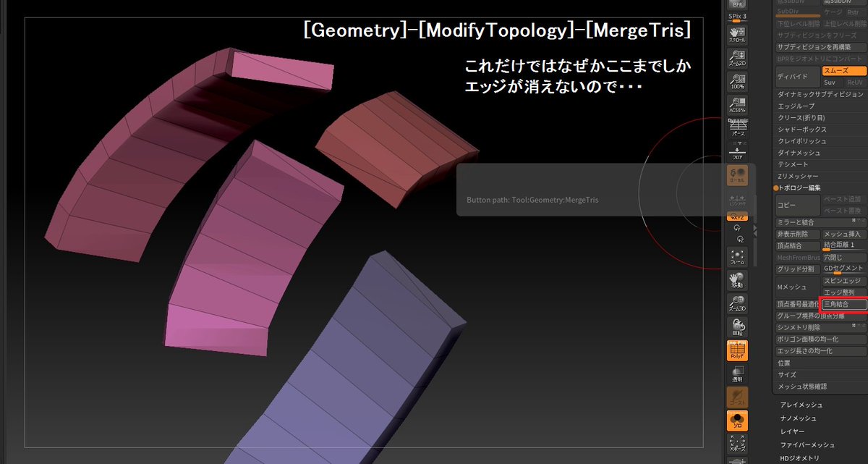868x464 pixels.
Task: Click the Mメッシュ button
Action: pos(798,287)
